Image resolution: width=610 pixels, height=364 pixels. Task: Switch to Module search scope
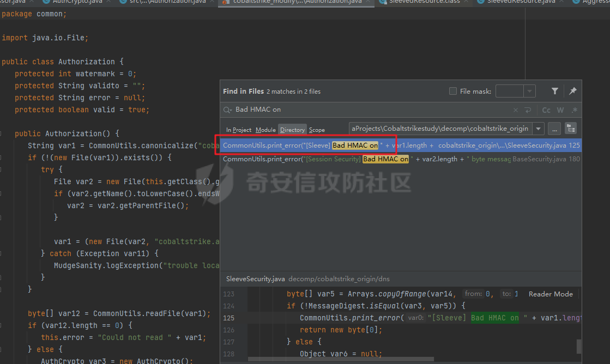coord(265,130)
